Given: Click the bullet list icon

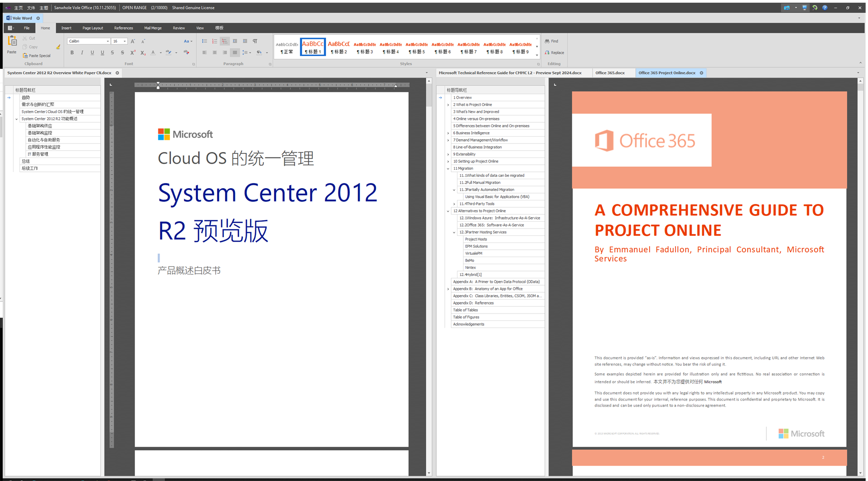Looking at the screenshot, I should coord(204,41).
